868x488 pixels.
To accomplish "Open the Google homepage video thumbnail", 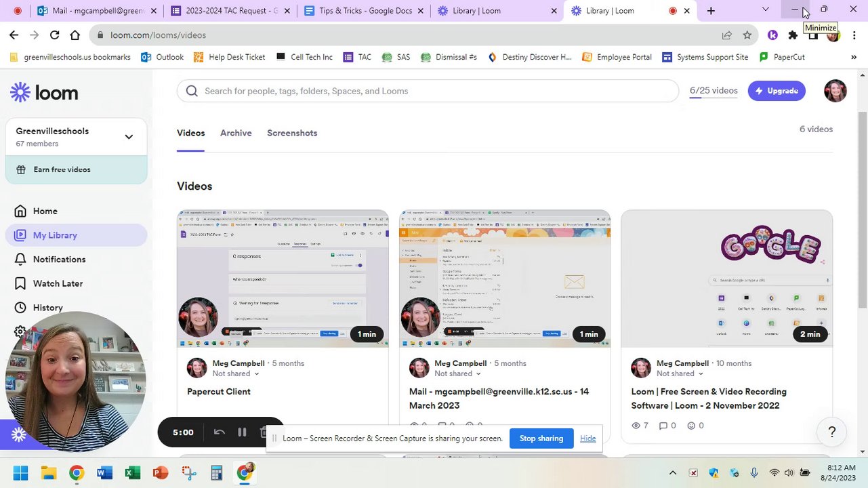I will (x=727, y=279).
